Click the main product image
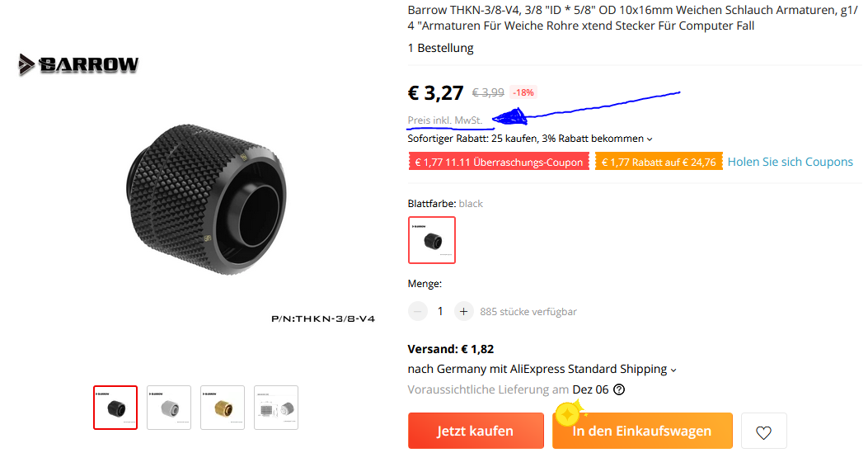 [x=206, y=200]
